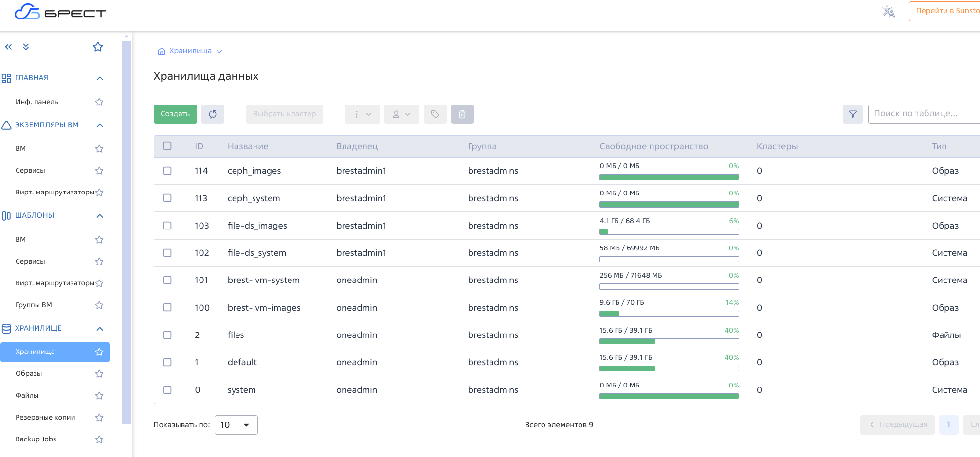Screen dimensions: 980x457
Task: Open the rows-per-page dropdown showing 10
Action: (236, 425)
